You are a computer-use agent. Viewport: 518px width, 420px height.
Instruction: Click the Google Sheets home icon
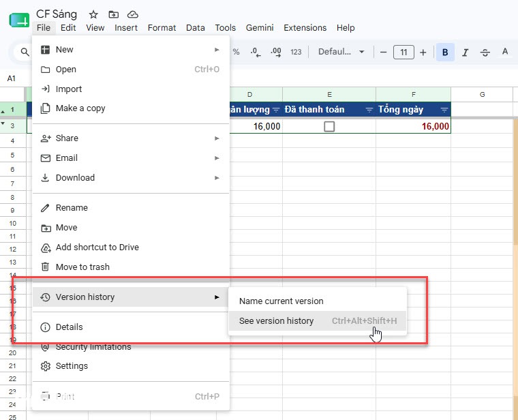tap(19, 20)
